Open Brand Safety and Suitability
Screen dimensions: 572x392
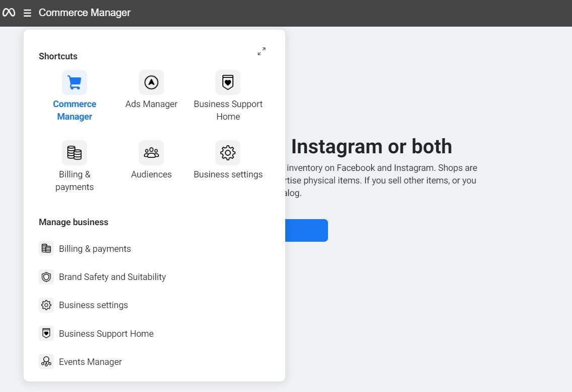112,276
